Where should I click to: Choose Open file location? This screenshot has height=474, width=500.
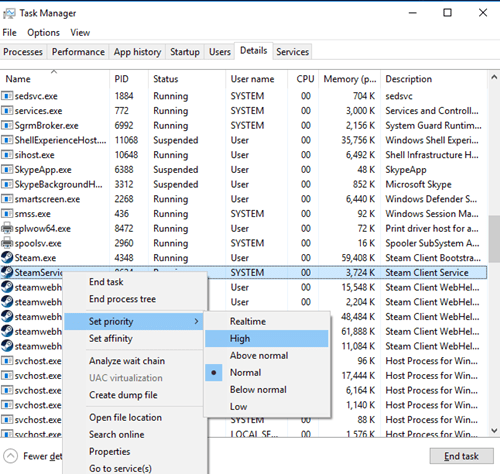(x=133, y=417)
